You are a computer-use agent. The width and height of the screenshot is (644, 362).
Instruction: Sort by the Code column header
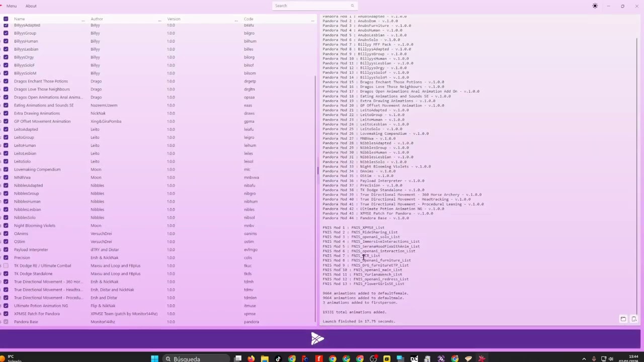[x=249, y=19]
